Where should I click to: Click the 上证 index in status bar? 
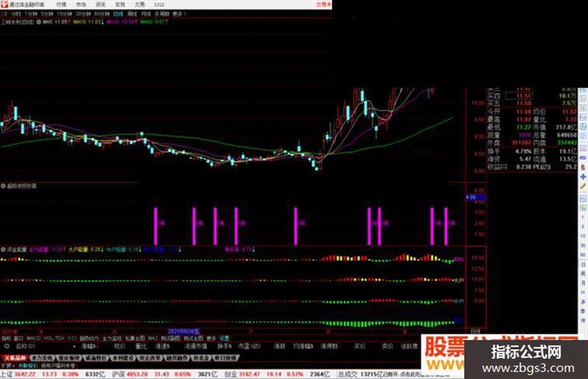point(6,374)
